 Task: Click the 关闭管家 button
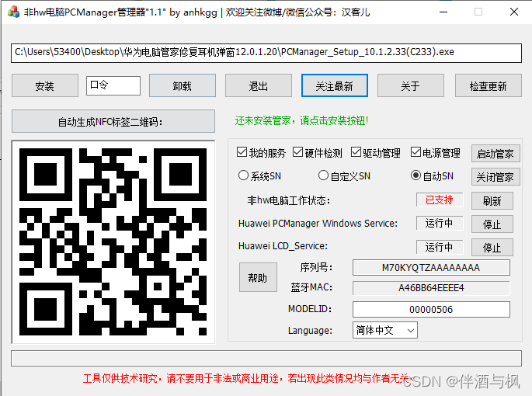[x=495, y=177]
